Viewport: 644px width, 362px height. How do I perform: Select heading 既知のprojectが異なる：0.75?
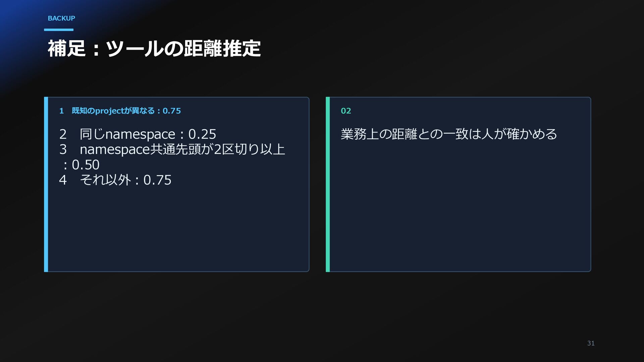click(126, 111)
